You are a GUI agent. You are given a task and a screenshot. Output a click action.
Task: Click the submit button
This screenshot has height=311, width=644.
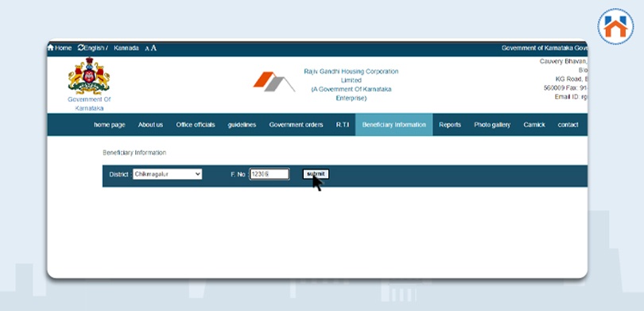(x=316, y=174)
